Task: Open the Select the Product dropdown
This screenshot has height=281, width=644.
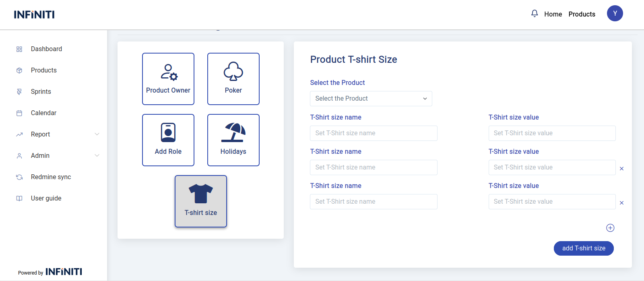Action: tap(371, 99)
